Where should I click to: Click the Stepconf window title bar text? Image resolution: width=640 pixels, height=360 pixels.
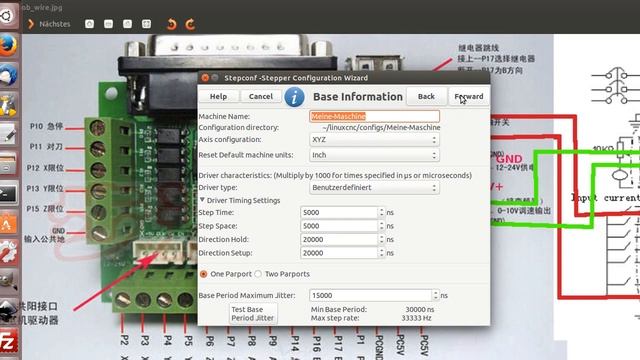coord(296,78)
